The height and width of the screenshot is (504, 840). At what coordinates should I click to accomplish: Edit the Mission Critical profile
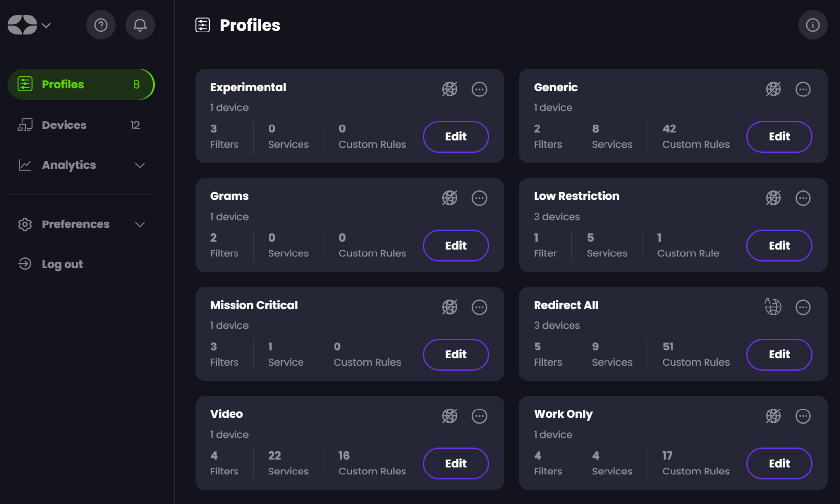[x=455, y=354]
